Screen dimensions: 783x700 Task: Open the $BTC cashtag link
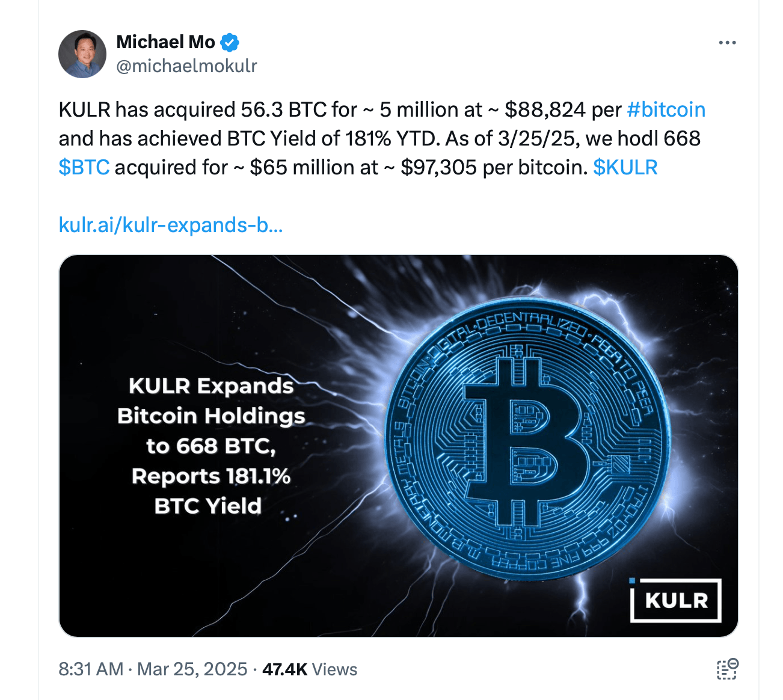click(83, 167)
